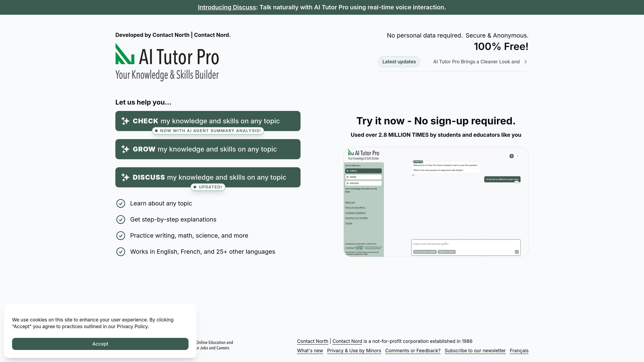Click the checkmark icon beside "Practice writing, math, science"
644x362 pixels.
point(121,236)
